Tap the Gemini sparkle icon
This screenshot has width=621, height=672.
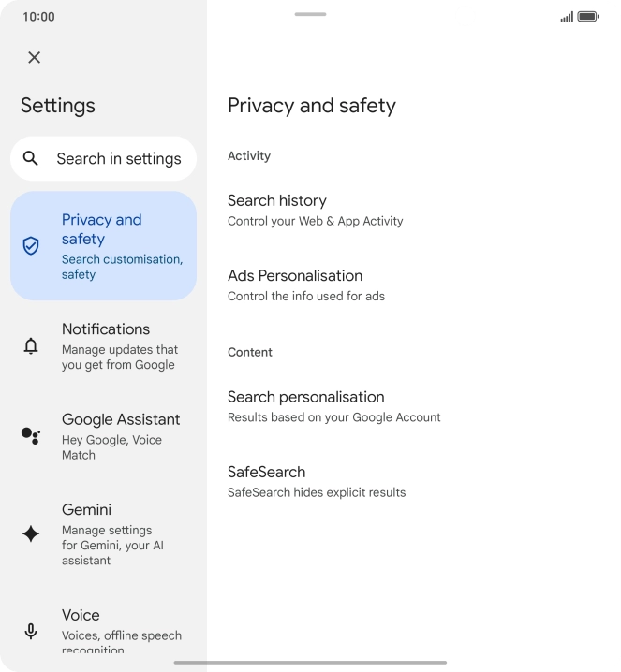click(31, 534)
